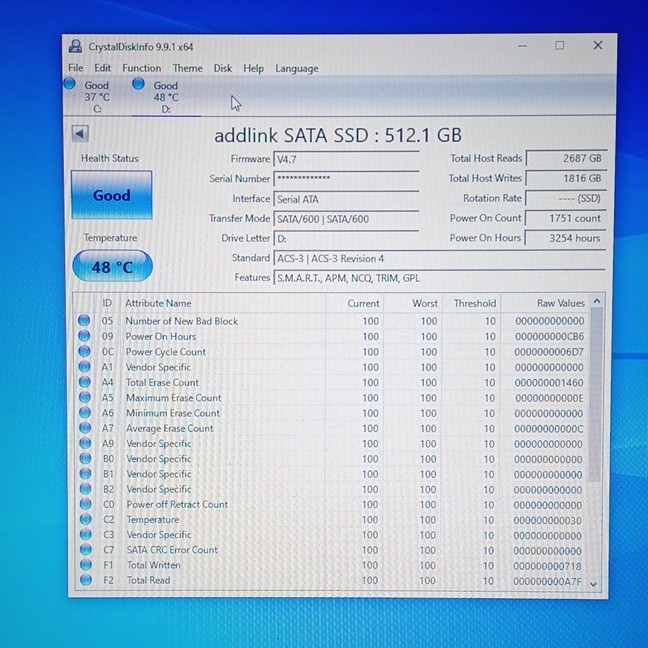Click the 48 °C temperature button
The image size is (648, 648).
[x=112, y=267]
